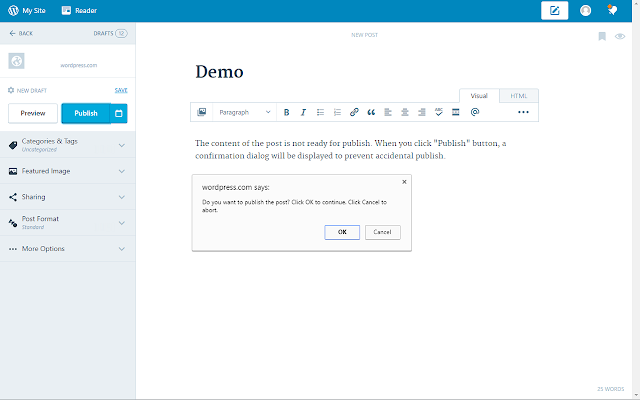The height and width of the screenshot is (400, 640).
Task: Click the New Draft gear icon
Action: tap(11, 90)
